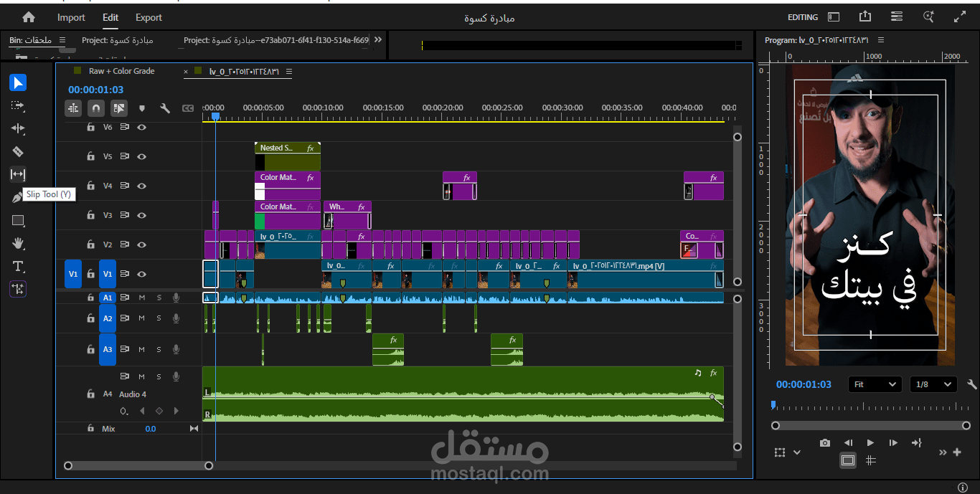Viewport: 980px width, 494px height.
Task: Hide video track V3 with the eye toggle
Action: tap(141, 215)
